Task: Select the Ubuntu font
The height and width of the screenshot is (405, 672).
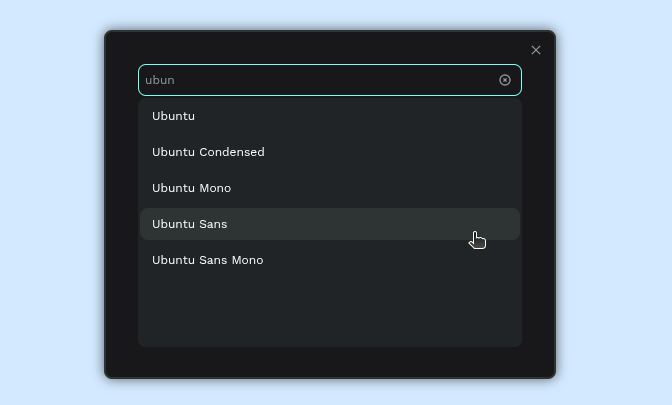Action: (174, 116)
